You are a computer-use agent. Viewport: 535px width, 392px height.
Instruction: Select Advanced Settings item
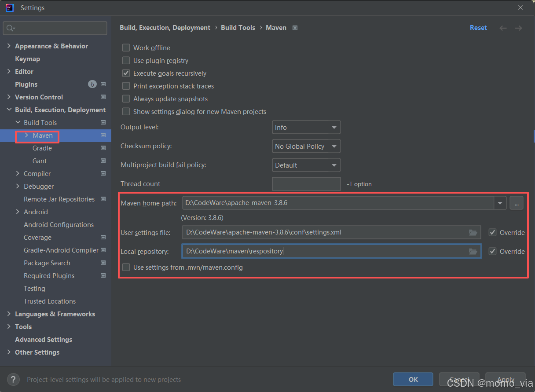(44, 339)
